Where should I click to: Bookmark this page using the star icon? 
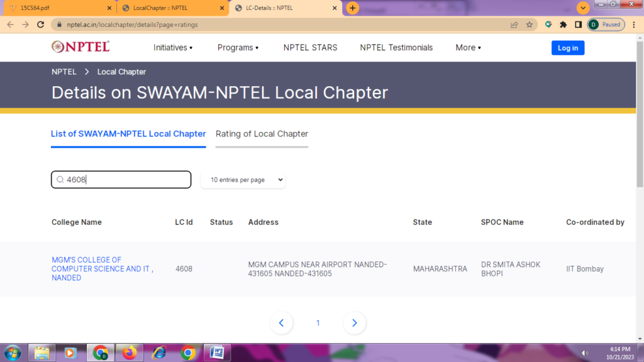tap(530, 25)
